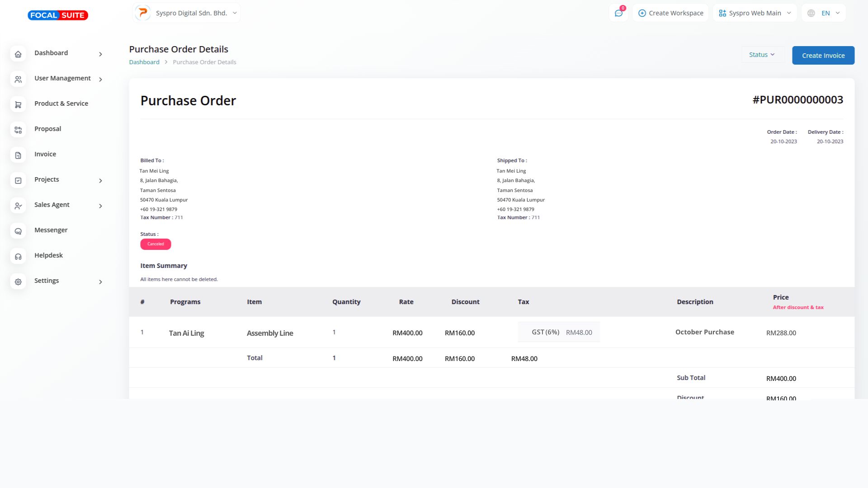Click the Product & Service cart icon
Image resolution: width=868 pixels, height=488 pixels.
click(x=18, y=105)
